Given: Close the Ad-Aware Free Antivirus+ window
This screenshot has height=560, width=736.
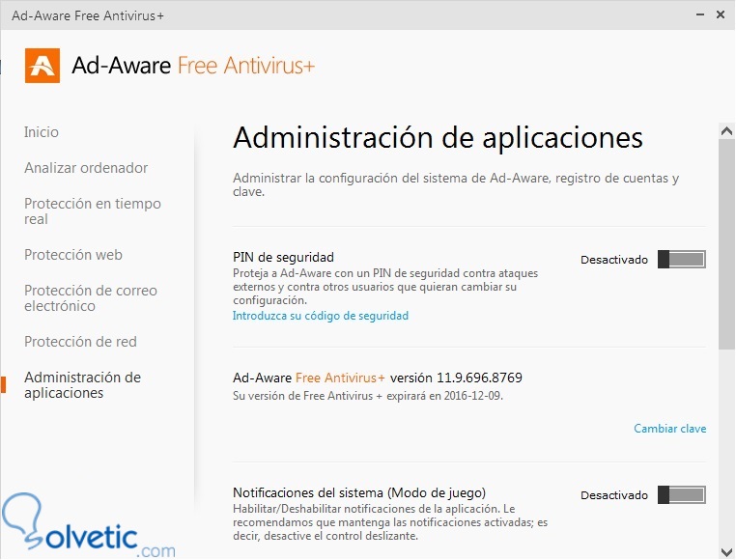Looking at the screenshot, I should 721,15.
